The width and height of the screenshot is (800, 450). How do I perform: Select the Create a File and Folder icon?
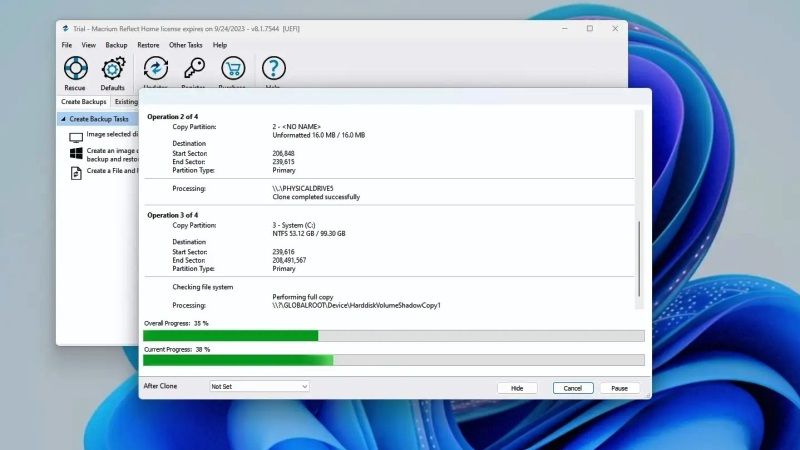(x=76, y=173)
